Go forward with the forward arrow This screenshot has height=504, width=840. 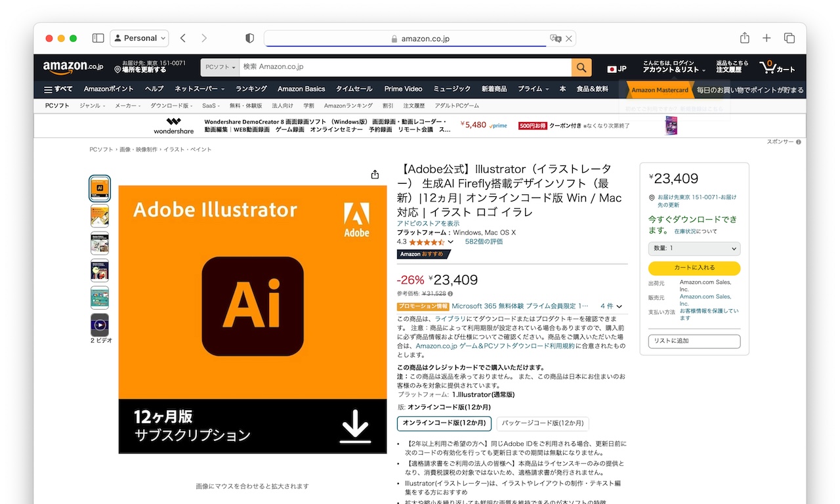pyautogui.click(x=204, y=38)
